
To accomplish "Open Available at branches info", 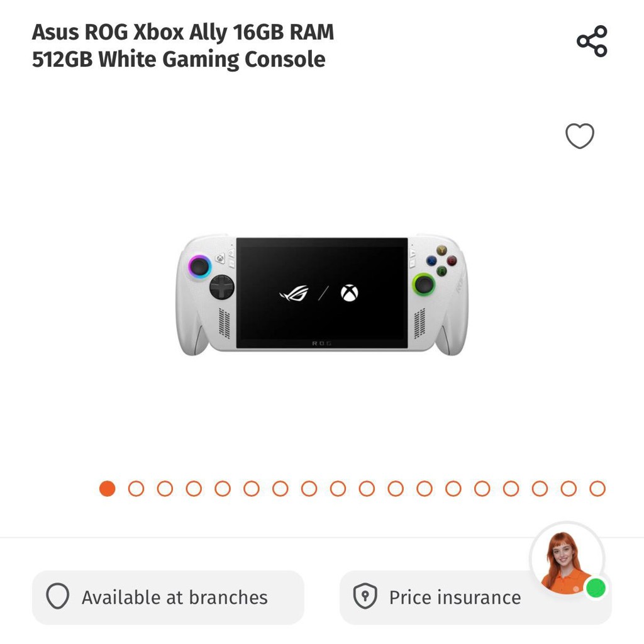I will (168, 597).
